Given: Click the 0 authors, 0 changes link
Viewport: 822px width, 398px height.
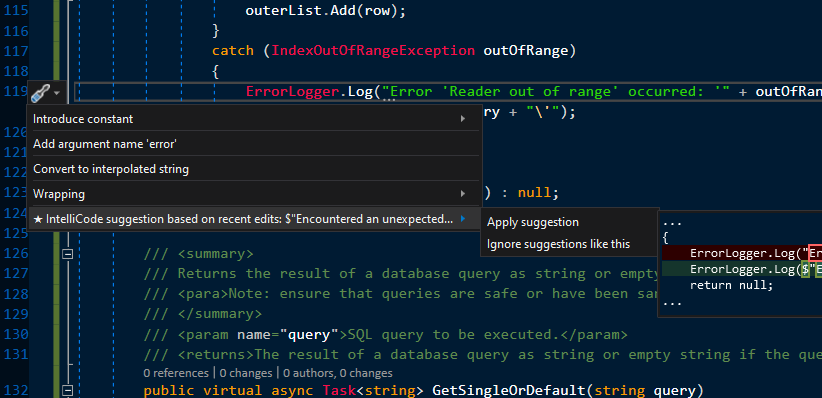Looking at the screenshot, I should [x=338, y=373].
